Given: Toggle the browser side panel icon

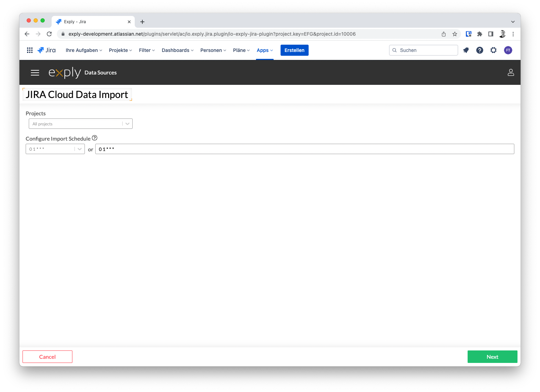Looking at the screenshot, I should point(491,34).
